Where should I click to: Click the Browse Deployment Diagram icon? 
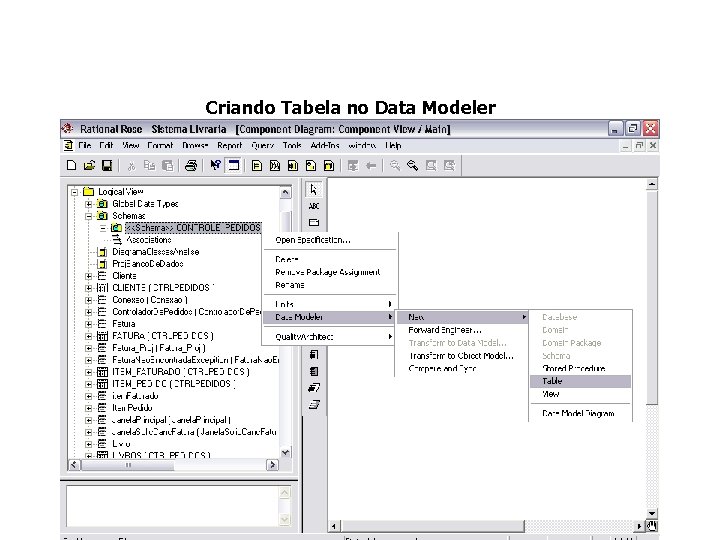(x=329, y=166)
